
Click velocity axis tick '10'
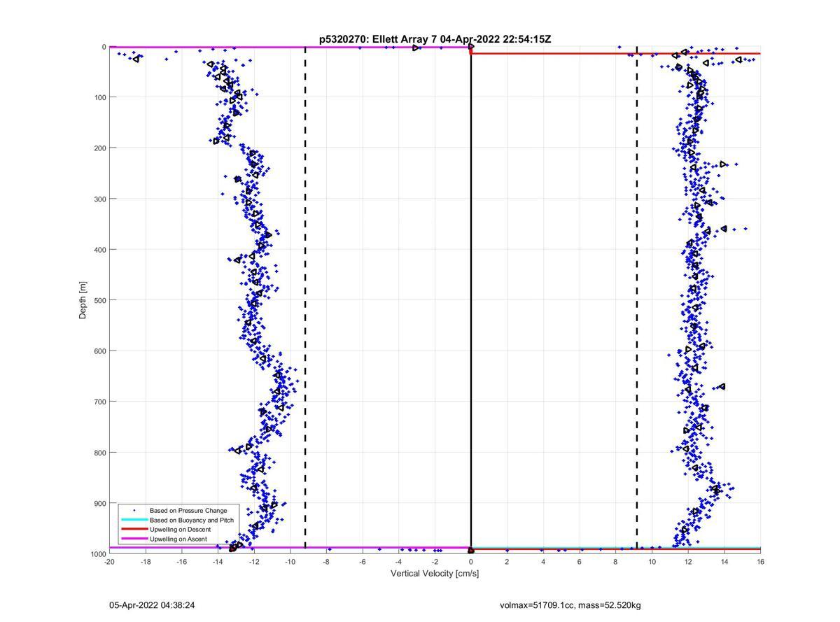pyautogui.click(x=652, y=562)
